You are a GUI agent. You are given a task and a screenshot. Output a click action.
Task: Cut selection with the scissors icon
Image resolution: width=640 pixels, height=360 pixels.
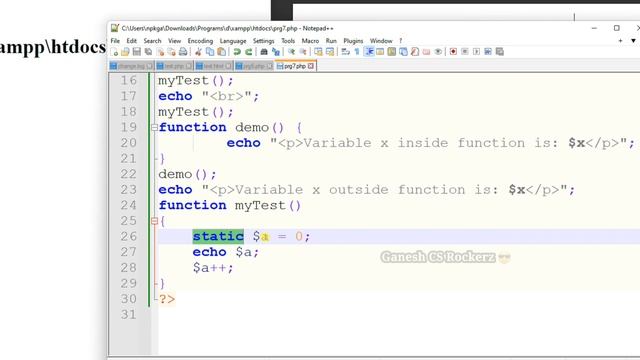[x=198, y=52]
